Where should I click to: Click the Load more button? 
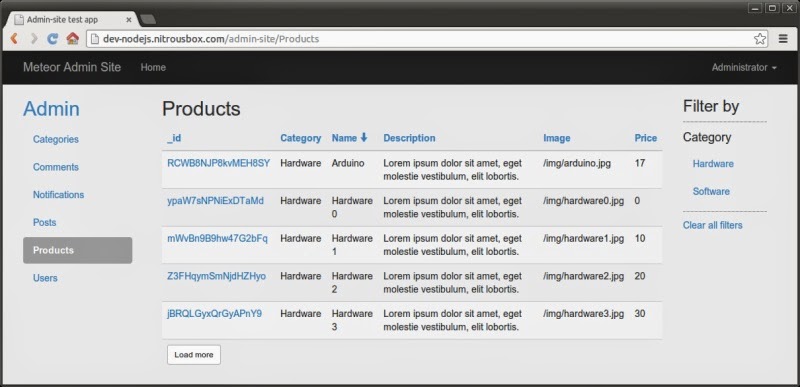[194, 355]
